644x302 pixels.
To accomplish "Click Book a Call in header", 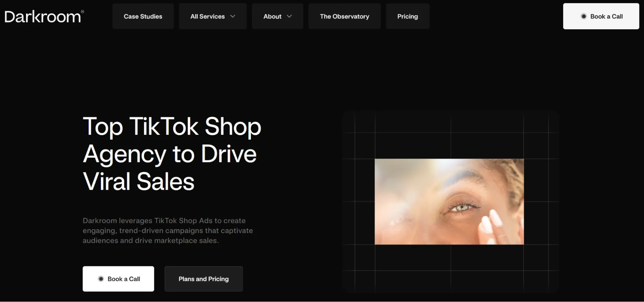I will click(x=601, y=16).
